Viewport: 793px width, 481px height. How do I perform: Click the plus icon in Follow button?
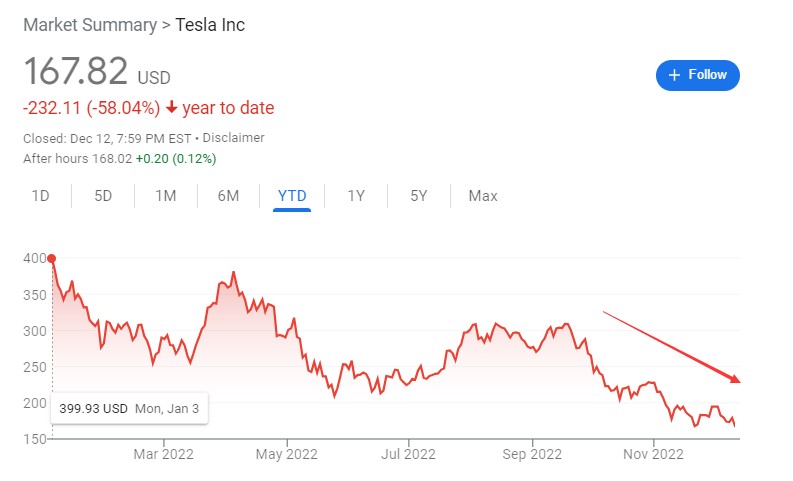tap(674, 75)
